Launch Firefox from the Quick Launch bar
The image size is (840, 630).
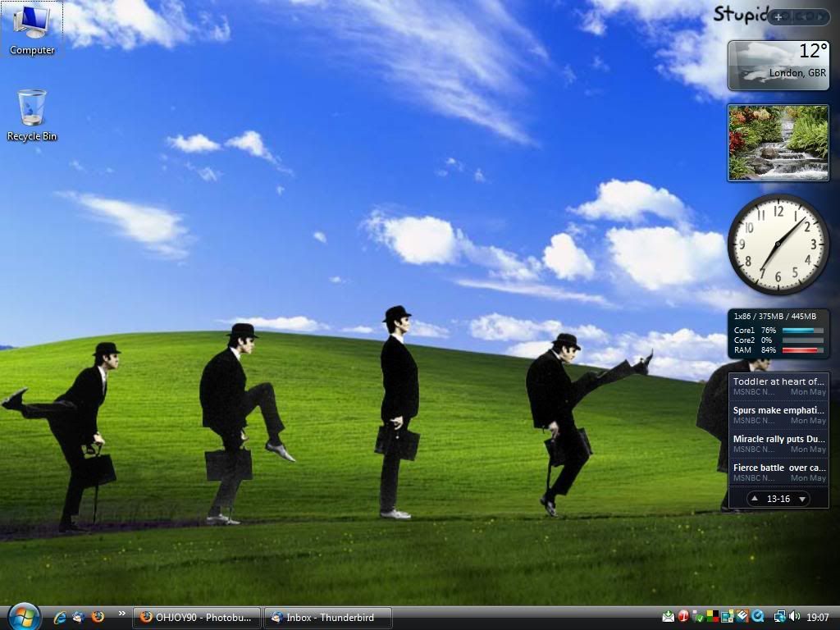point(98,617)
